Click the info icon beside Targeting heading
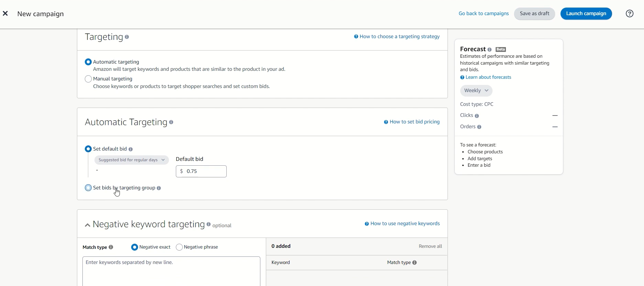 (127, 37)
